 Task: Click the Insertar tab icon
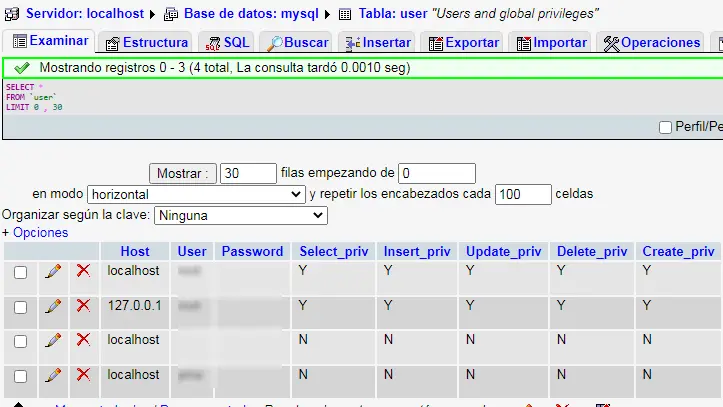[x=353, y=43]
